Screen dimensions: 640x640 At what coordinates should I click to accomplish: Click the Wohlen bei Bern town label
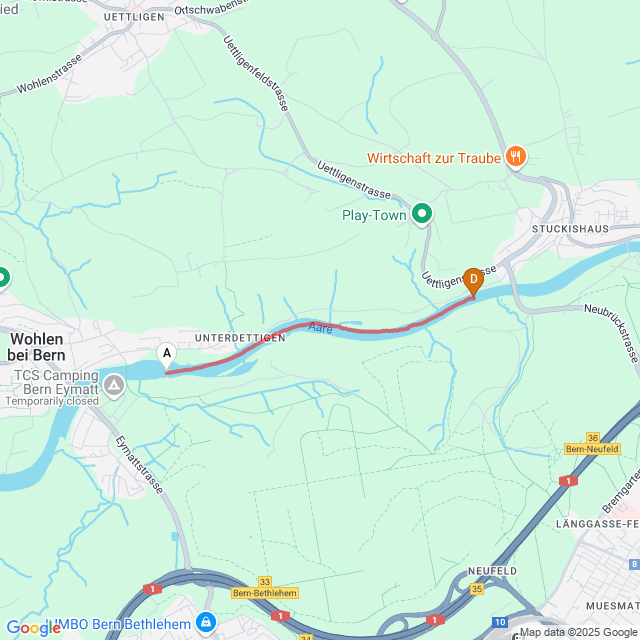click(x=37, y=347)
